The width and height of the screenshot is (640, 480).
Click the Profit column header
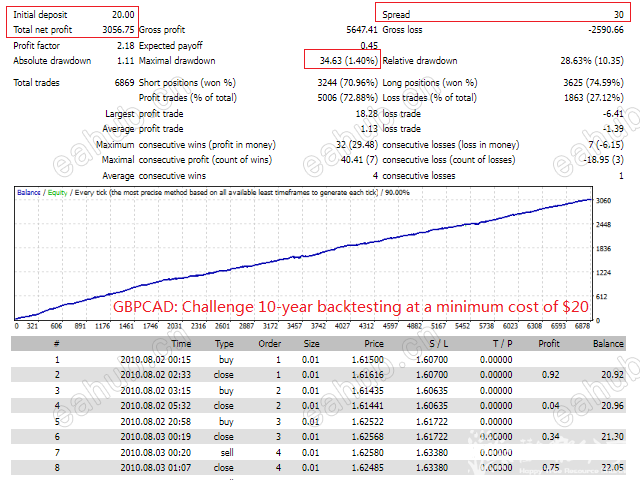(549, 344)
